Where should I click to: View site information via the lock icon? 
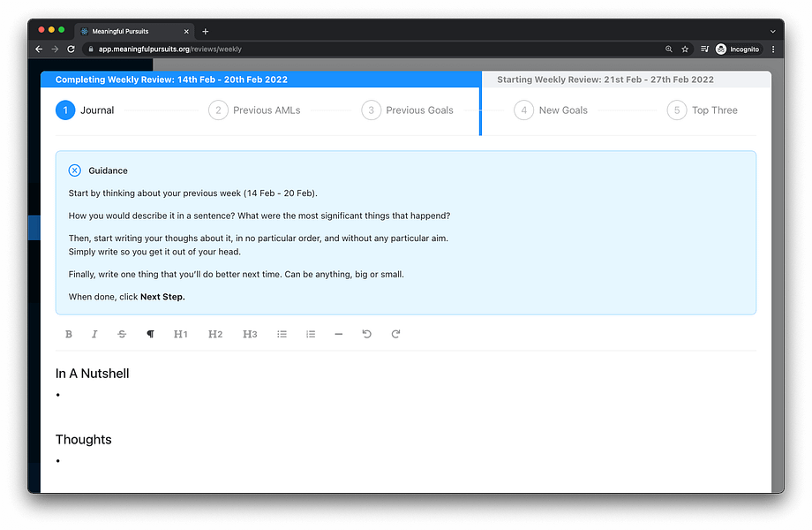click(x=91, y=49)
